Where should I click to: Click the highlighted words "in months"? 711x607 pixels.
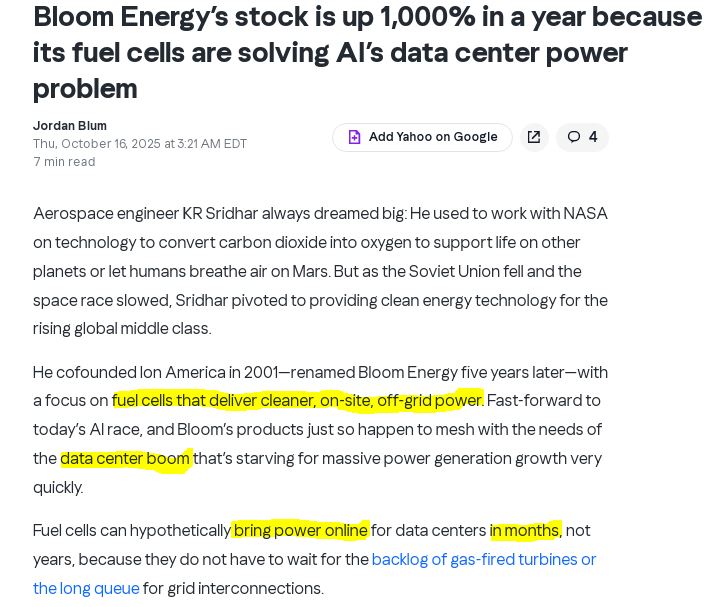524,530
